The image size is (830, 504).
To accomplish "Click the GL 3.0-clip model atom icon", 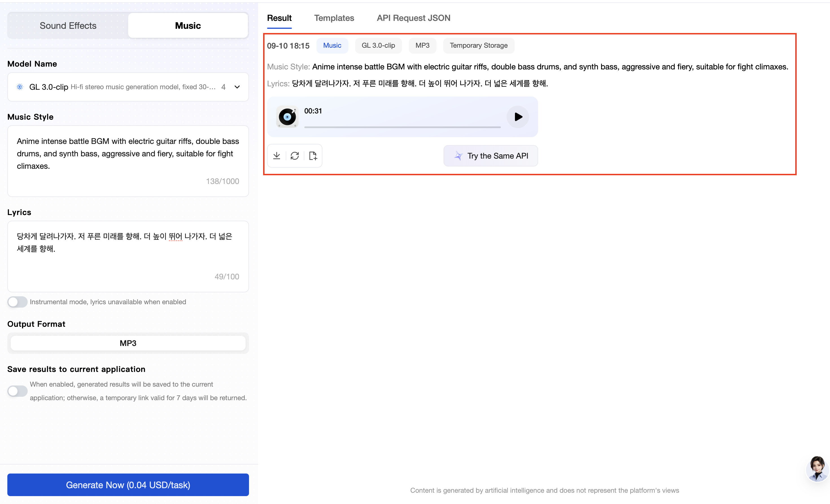I will pos(20,87).
